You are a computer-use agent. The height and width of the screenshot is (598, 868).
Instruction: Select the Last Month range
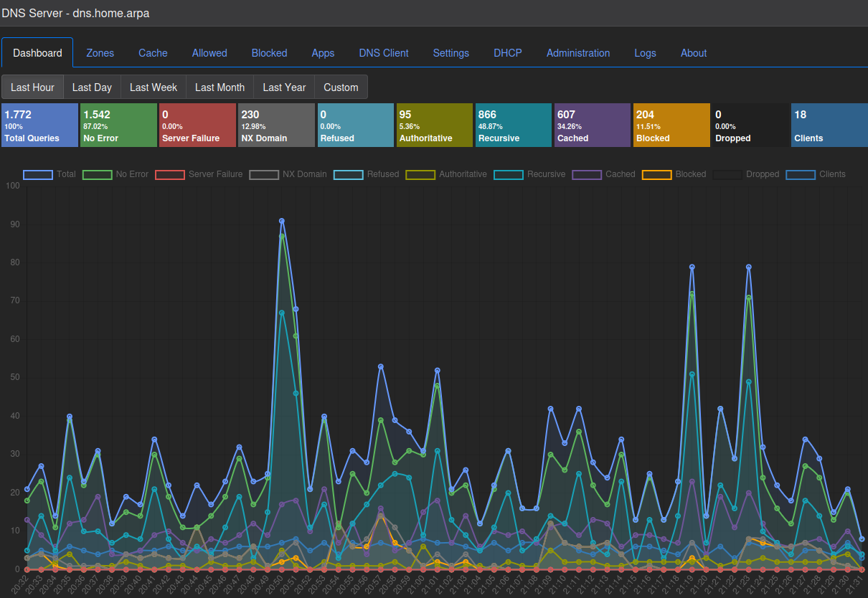220,87
